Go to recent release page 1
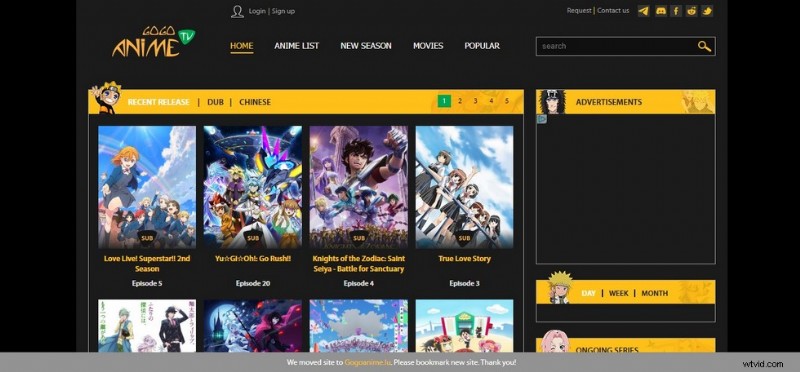This screenshot has height=372, width=800. pos(444,101)
